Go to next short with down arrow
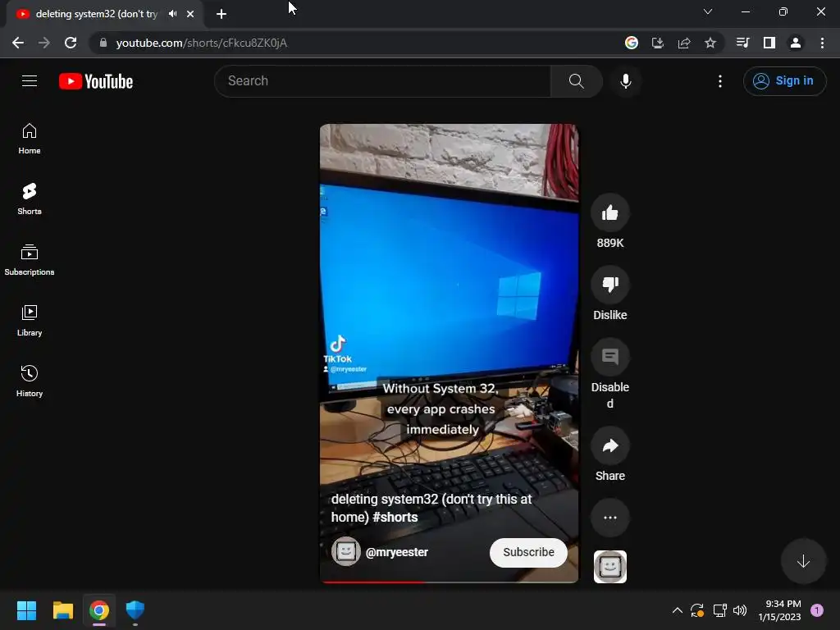This screenshot has width=840, height=630. point(803,561)
